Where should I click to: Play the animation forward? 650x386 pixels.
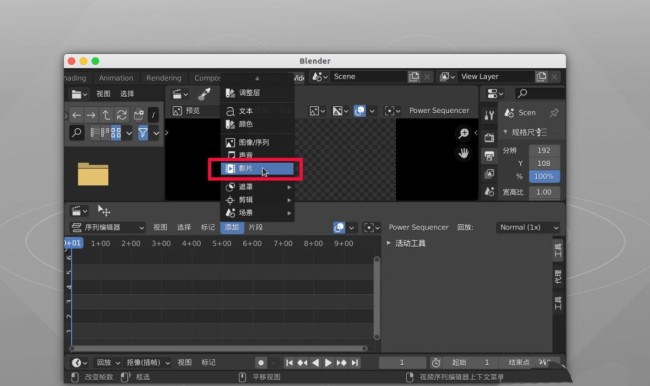[328, 363]
